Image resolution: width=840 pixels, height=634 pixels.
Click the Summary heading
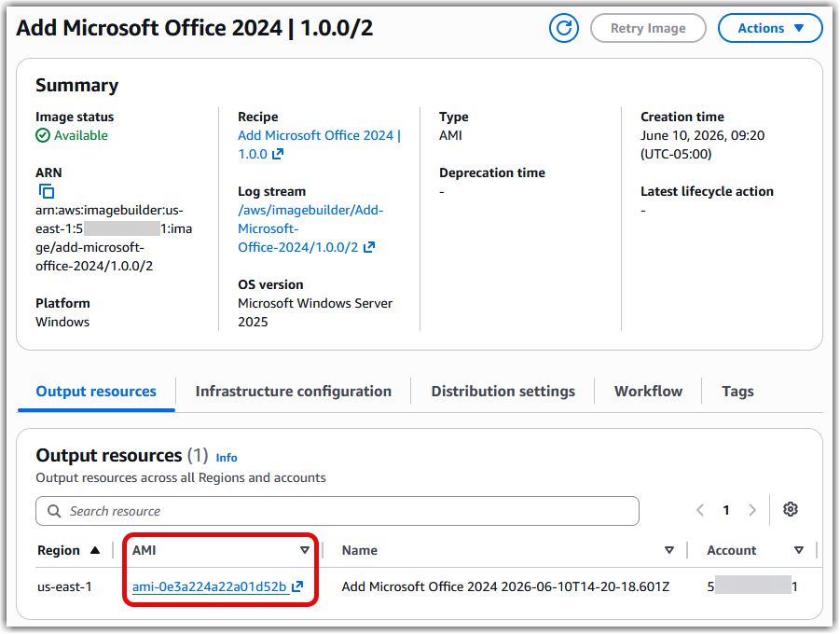point(76,85)
